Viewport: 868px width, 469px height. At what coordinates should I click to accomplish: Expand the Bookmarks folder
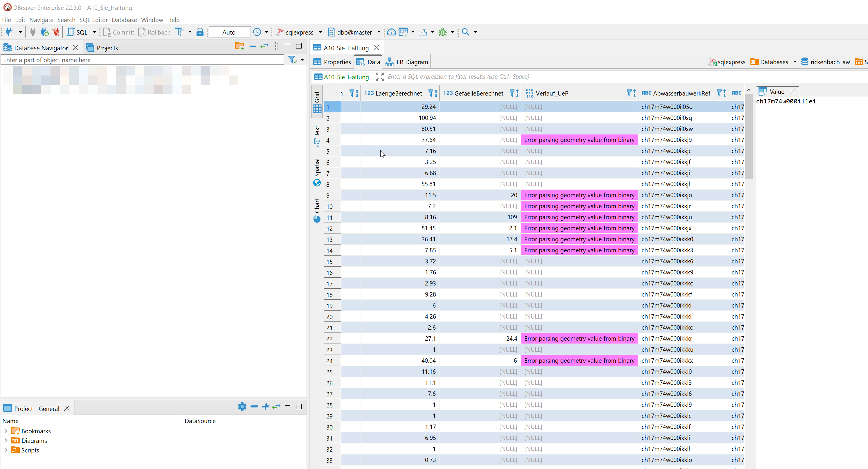tap(6, 431)
